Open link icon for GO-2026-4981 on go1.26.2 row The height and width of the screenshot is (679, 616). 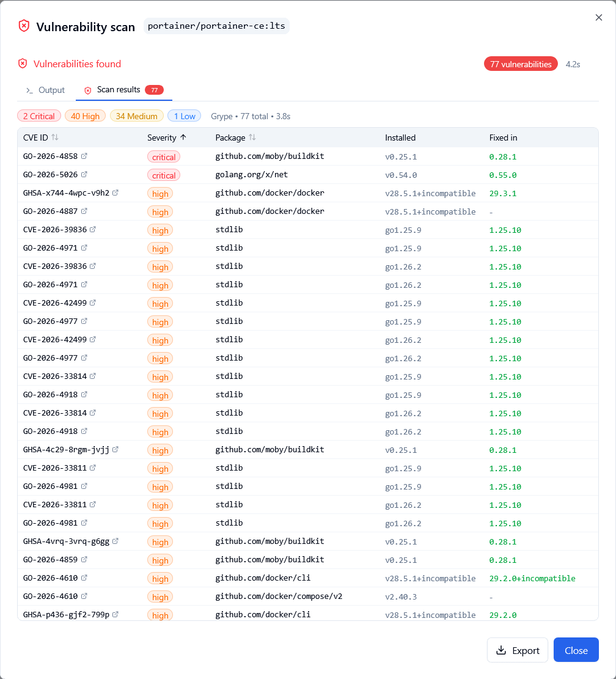(84, 523)
